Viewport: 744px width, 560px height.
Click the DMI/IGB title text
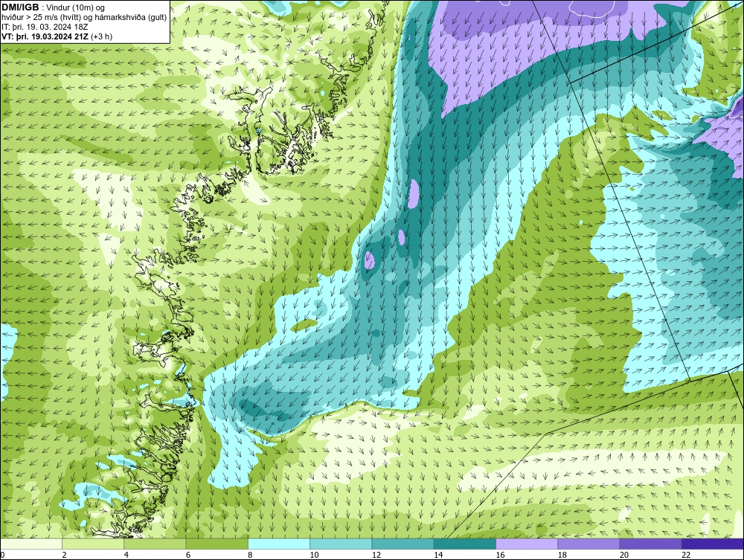pos(20,7)
